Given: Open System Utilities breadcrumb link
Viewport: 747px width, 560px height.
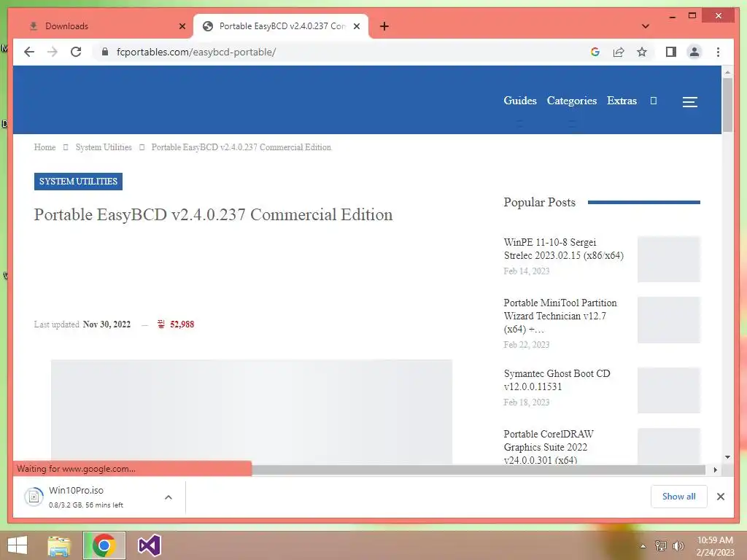Looking at the screenshot, I should (x=104, y=147).
